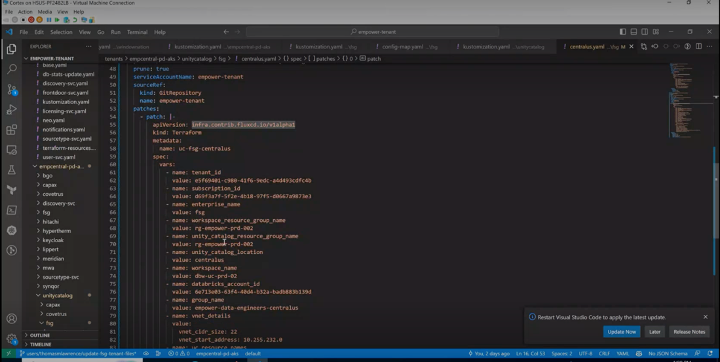Screen dimensions: 720x362
Task: Open editor more actions ellipsis
Action: pos(710,46)
